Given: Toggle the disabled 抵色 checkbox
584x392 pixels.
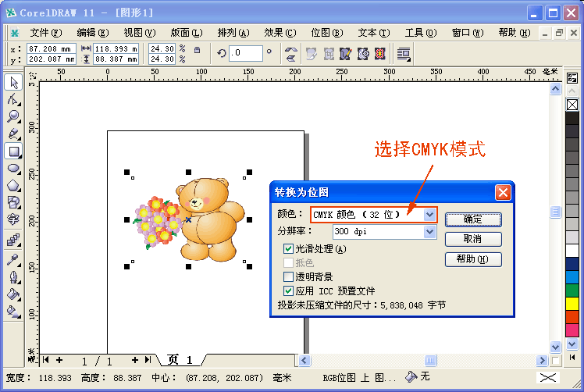Looking at the screenshot, I should click(288, 262).
